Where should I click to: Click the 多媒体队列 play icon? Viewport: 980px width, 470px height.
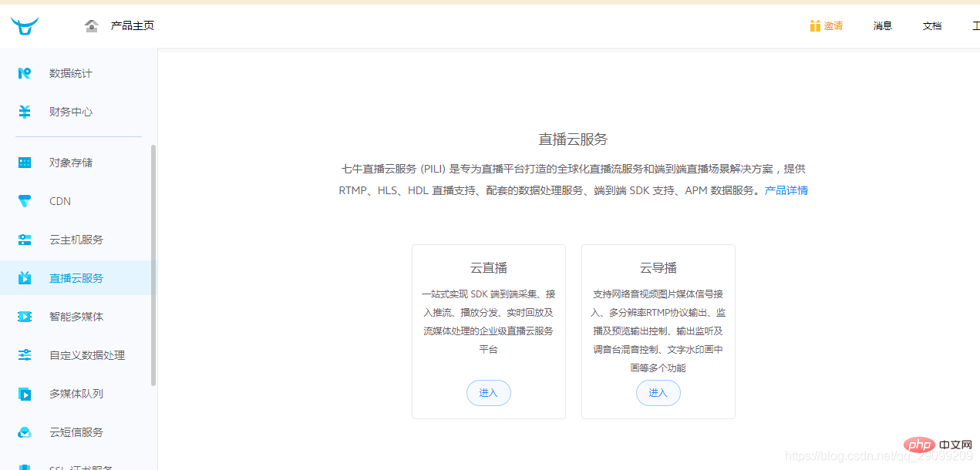[24, 393]
